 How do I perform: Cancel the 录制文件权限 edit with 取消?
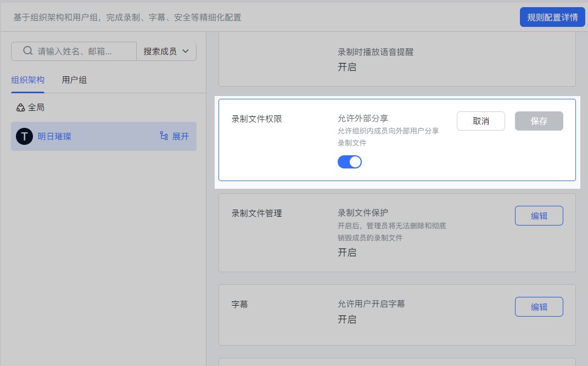pyautogui.click(x=480, y=121)
